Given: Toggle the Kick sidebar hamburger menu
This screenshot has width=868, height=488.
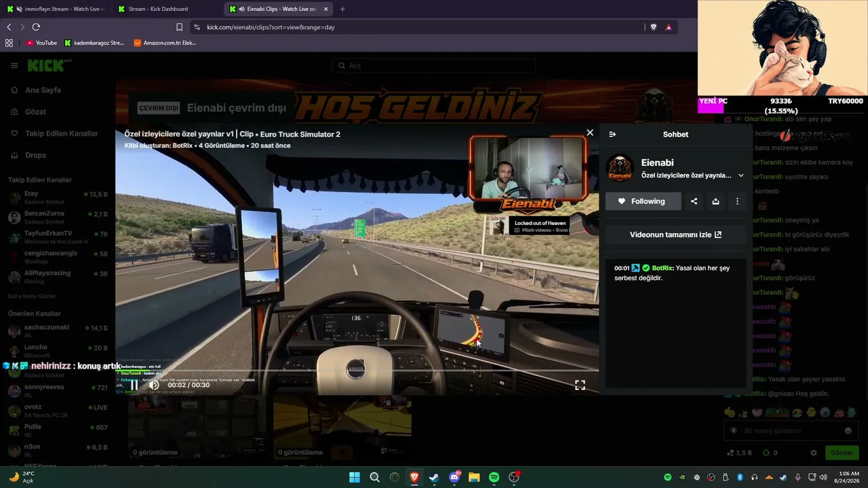Looking at the screenshot, I should [x=14, y=66].
